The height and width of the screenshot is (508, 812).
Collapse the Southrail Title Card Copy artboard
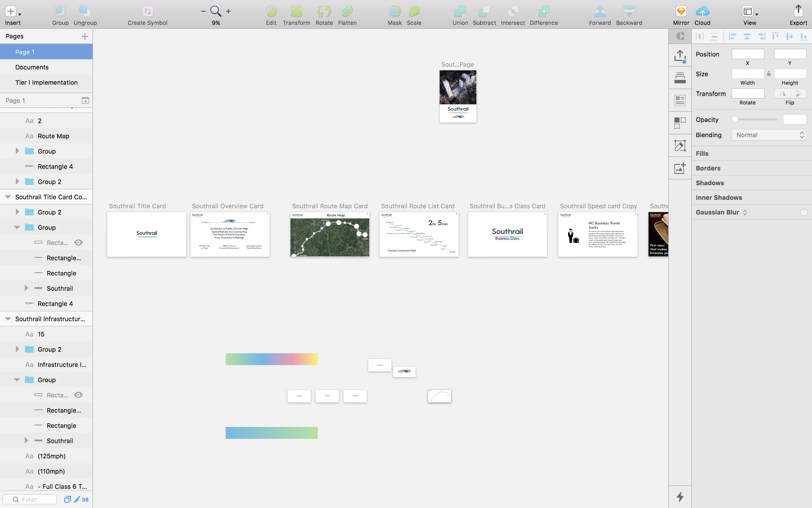[x=8, y=197]
